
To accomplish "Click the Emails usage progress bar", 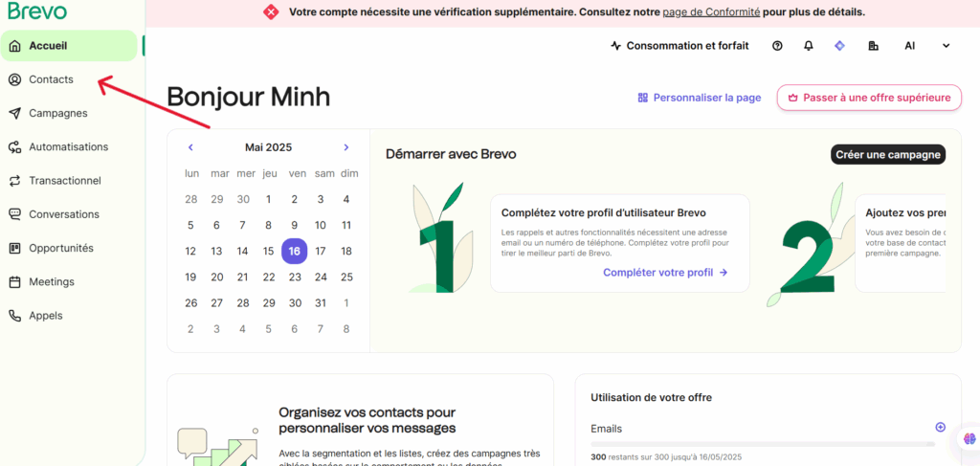I will (x=763, y=444).
